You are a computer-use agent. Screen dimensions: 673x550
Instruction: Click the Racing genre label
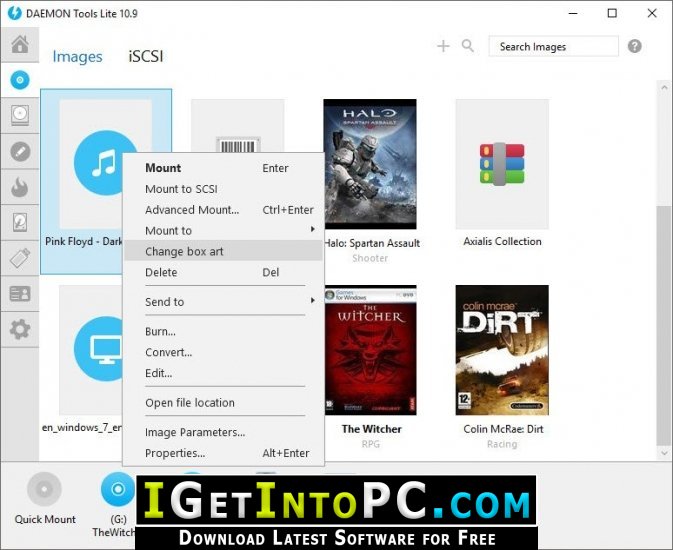coord(502,444)
